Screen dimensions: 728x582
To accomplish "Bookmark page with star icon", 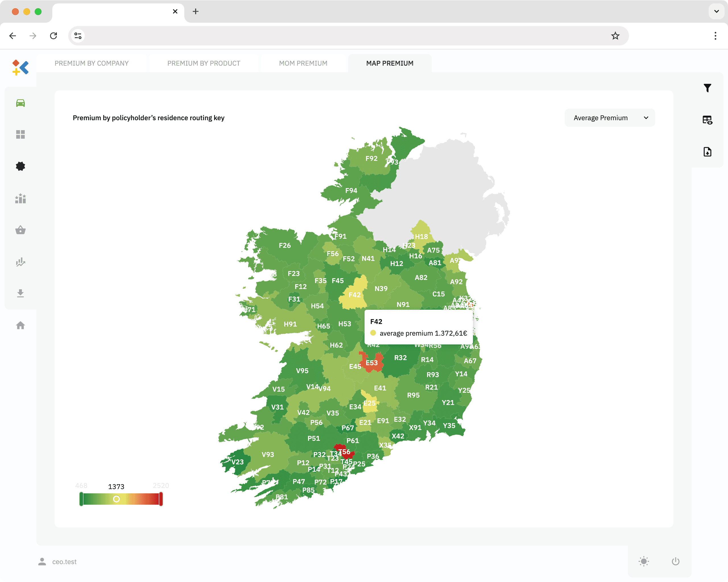I will coord(615,36).
